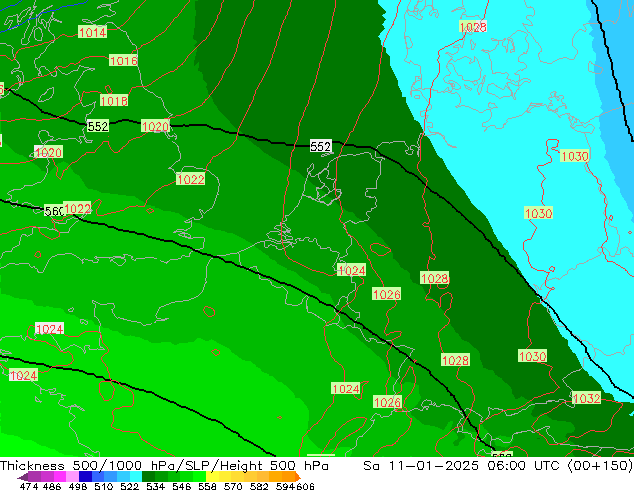Click the 474 legend value
Viewport: 634px width, 490px height.
point(29,486)
